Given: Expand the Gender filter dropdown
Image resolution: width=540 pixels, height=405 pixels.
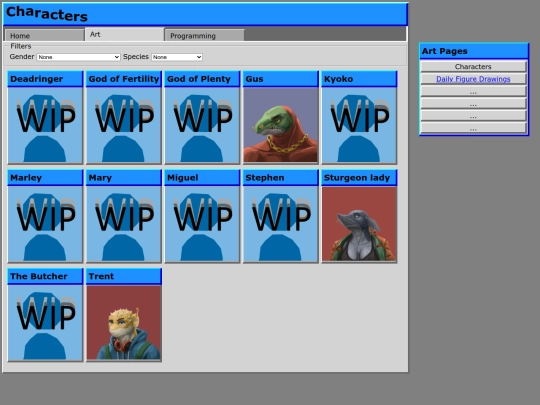Looking at the screenshot, I should (x=79, y=57).
